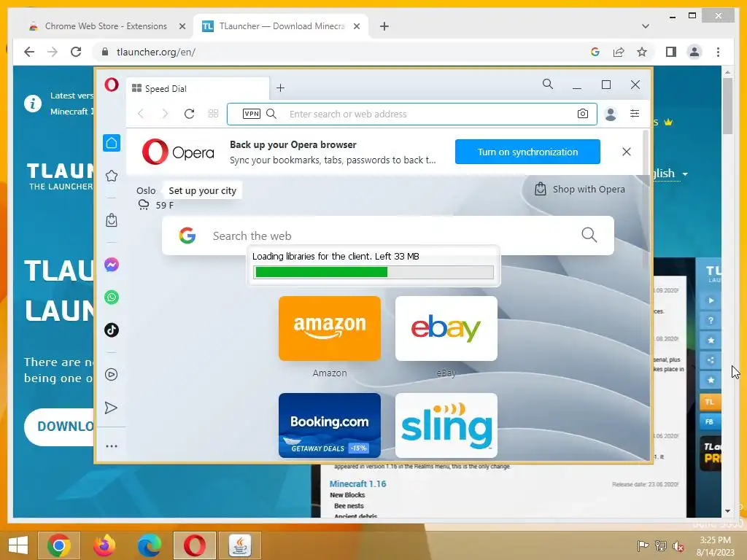This screenshot has height=560, width=747.
Task: Open the Sling speed dial tile
Action: (446, 425)
